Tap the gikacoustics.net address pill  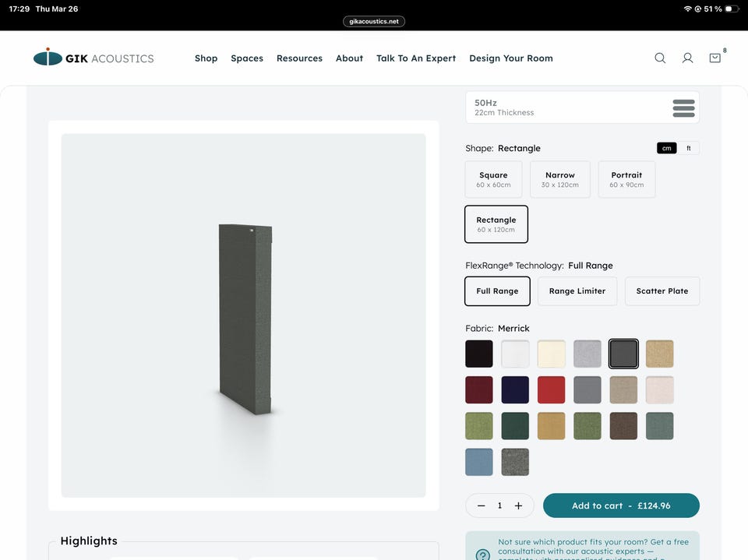click(374, 22)
